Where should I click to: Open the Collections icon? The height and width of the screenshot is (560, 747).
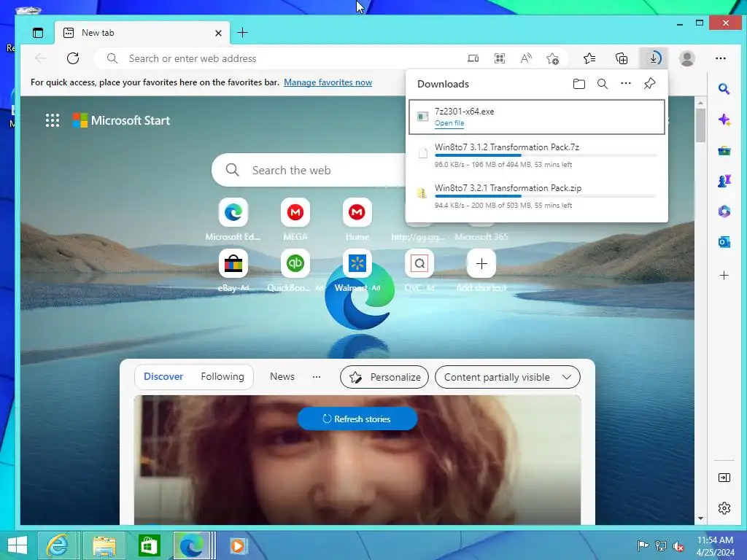click(622, 58)
